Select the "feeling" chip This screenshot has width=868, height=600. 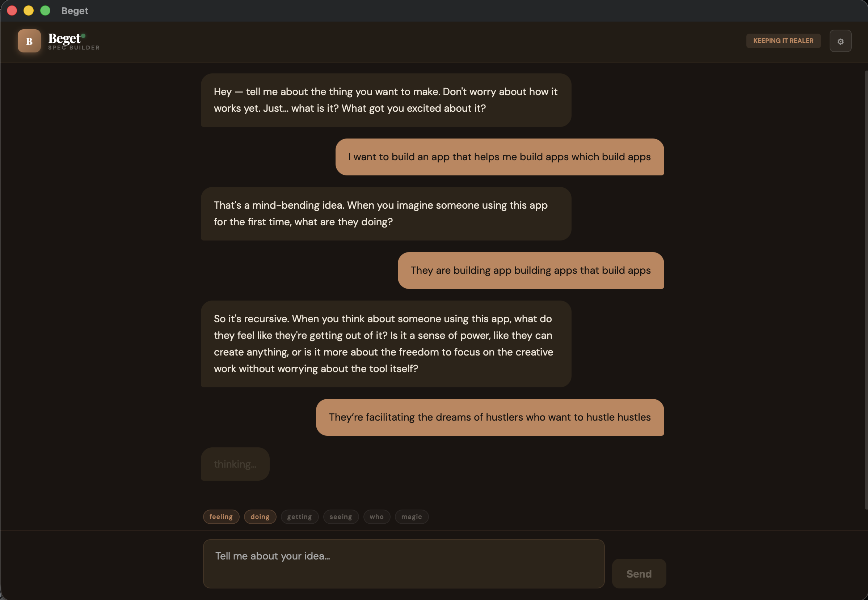coord(221,516)
